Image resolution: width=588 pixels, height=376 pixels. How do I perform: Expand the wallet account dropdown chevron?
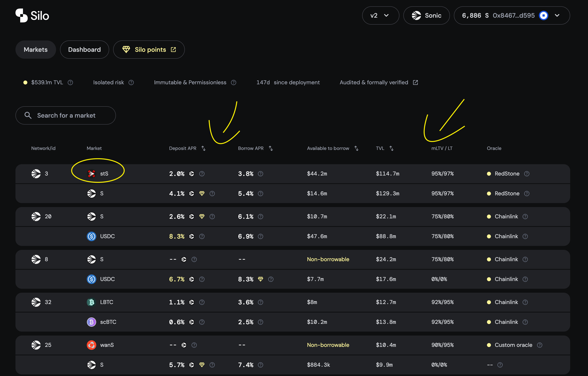557,15
